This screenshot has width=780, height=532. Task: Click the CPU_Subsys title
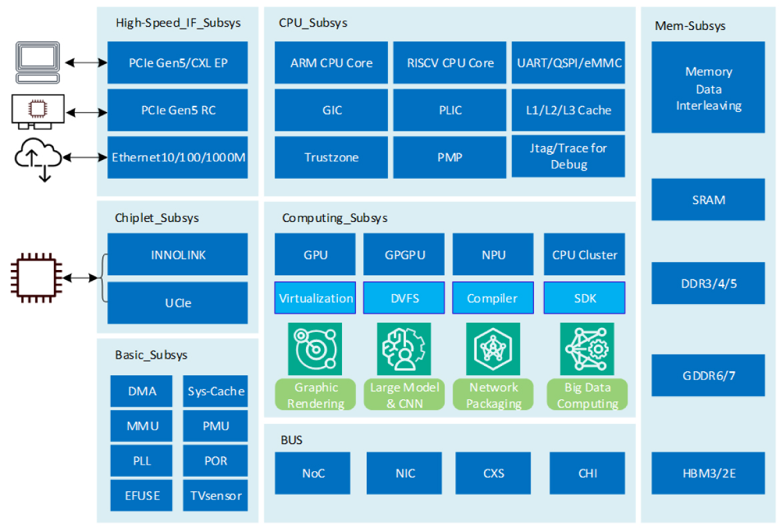pos(313,23)
